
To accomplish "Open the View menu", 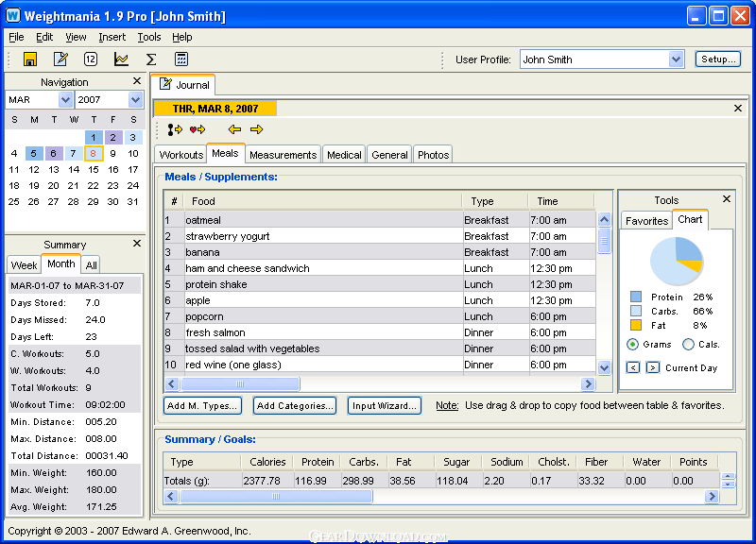I will 76,37.
